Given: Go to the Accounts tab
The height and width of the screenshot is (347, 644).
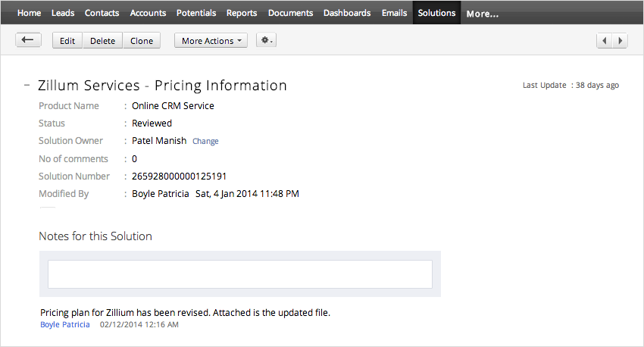Looking at the screenshot, I should (x=148, y=13).
